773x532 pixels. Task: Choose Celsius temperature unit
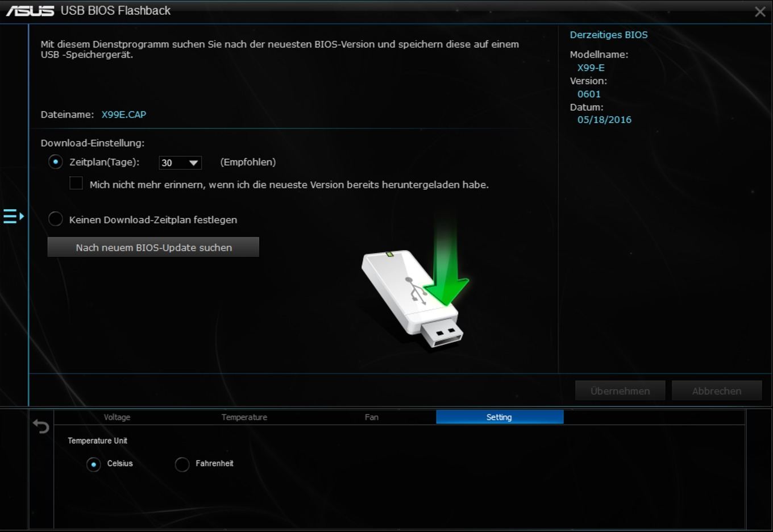click(94, 464)
